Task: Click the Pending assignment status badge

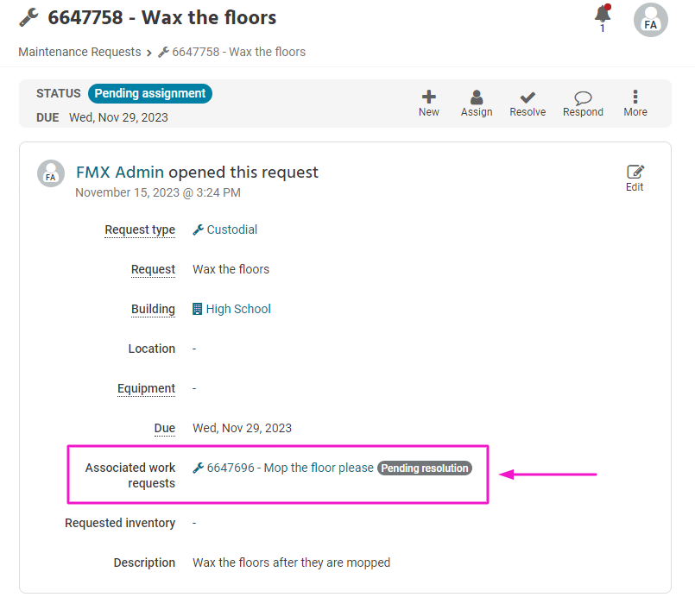Action: click(x=150, y=93)
